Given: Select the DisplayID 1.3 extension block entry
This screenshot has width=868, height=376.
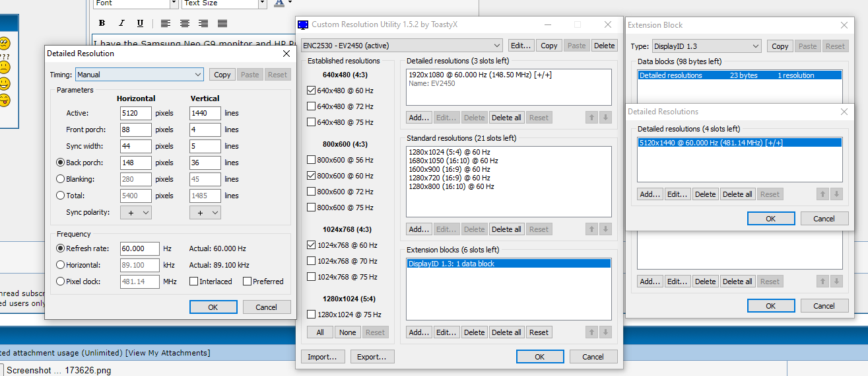Looking at the screenshot, I should [x=508, y=264].
